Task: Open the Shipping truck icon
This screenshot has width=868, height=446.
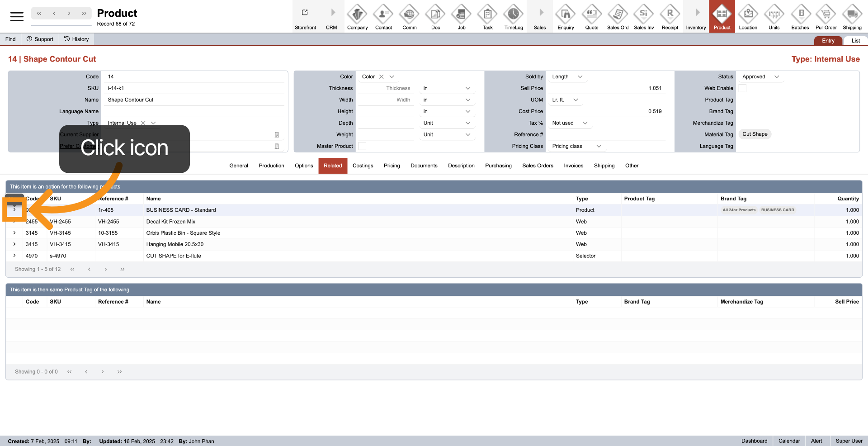Action: [x=852, y=14]
